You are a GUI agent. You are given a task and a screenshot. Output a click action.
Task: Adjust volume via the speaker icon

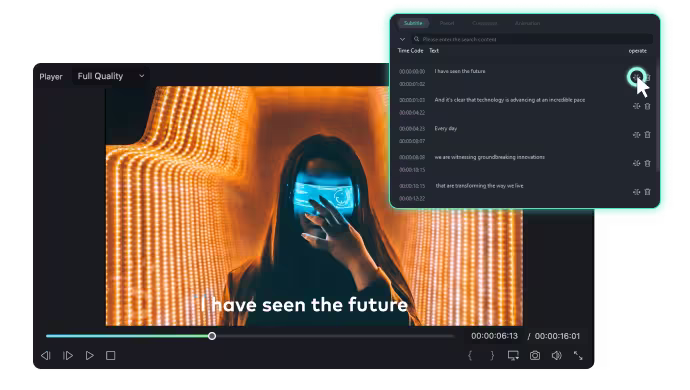(x=556, y=355)
